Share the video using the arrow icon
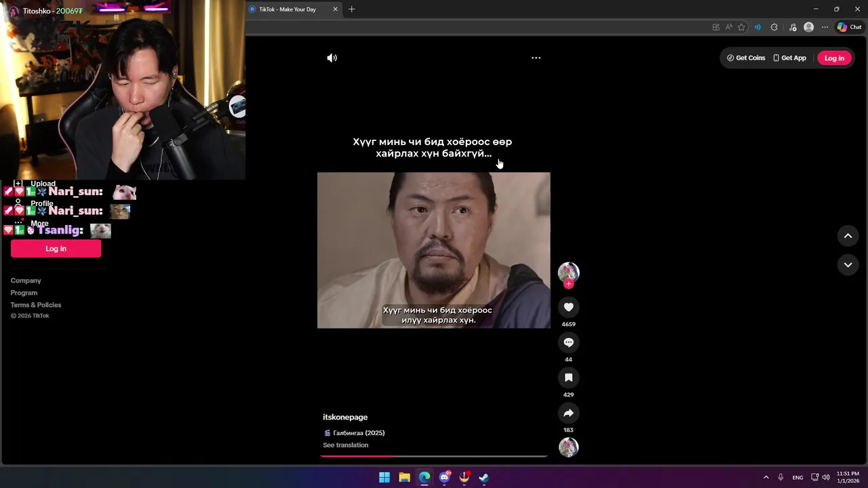Screen dimensions: 868x488 (568, 413)
